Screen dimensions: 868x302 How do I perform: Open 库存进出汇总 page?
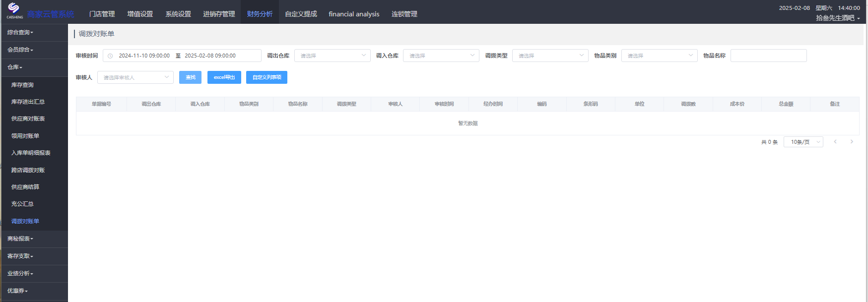click(x=28, y=102)
